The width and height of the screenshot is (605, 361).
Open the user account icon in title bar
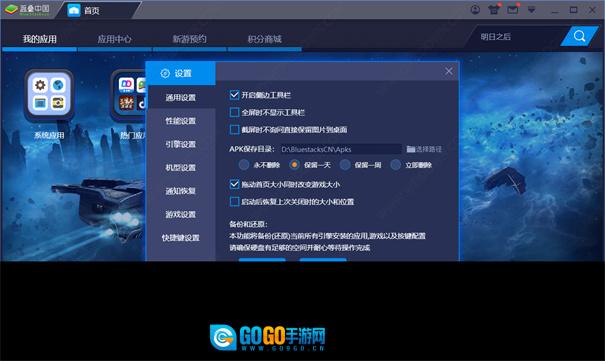[x=475, y=10]
